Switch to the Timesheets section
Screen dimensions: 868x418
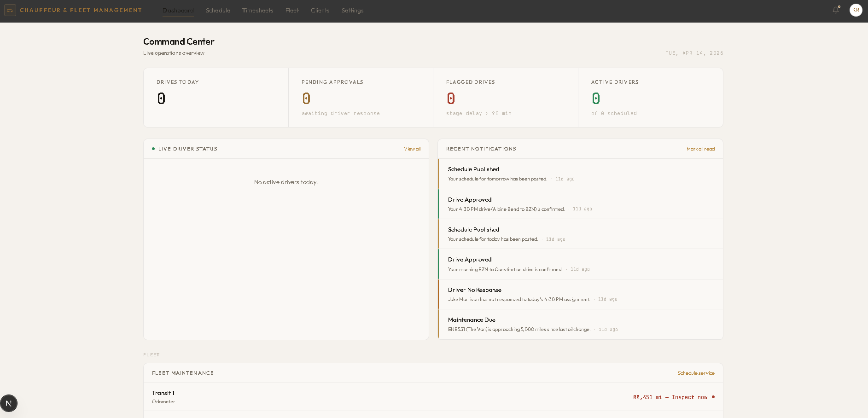click(x=257, y=10)
